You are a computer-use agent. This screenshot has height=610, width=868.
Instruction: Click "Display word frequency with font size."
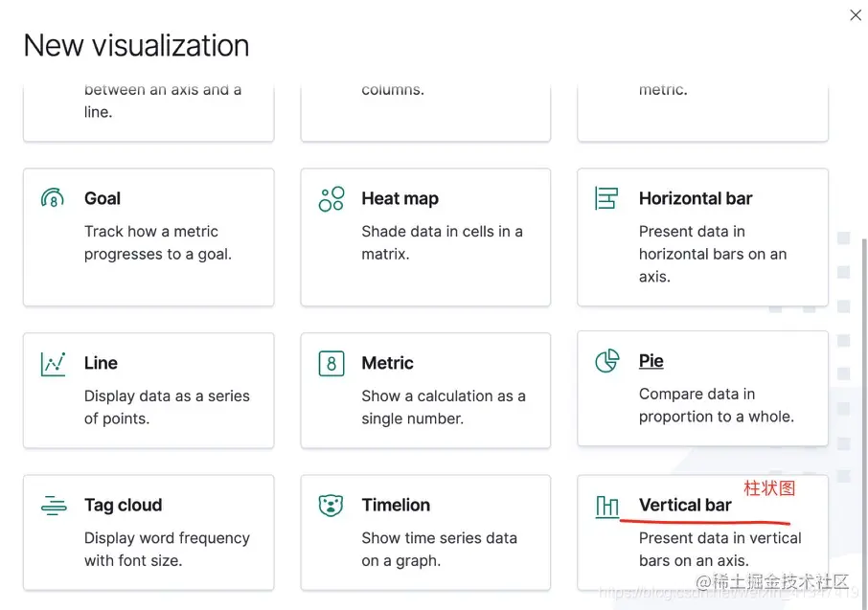coord(167,549)
